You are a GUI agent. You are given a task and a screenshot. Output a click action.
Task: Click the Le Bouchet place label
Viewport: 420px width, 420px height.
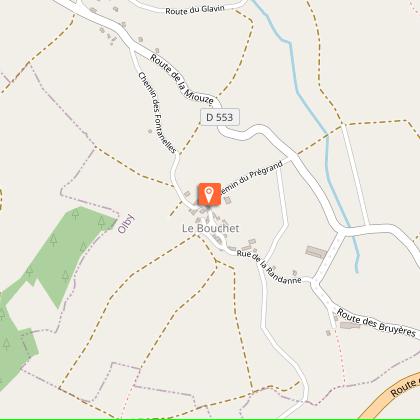click(x=211, y=228)
